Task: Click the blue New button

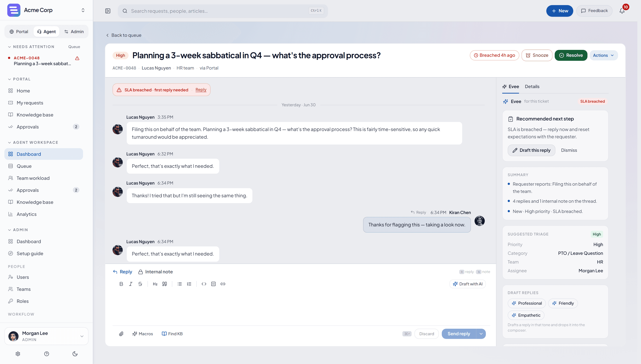Action: pyautogui.click(x=559, y=11)
